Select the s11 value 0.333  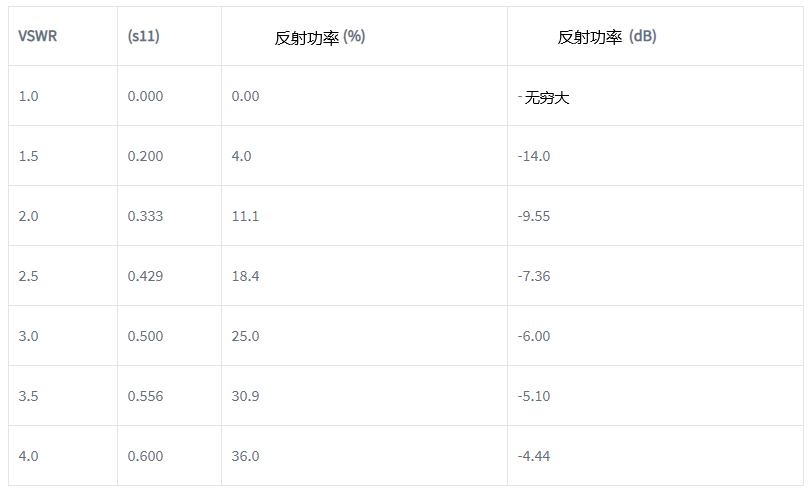(x=145, y=216)
